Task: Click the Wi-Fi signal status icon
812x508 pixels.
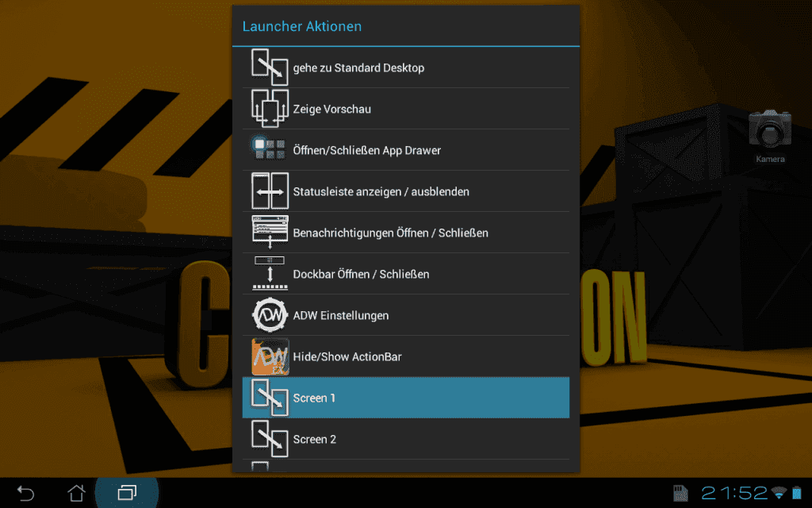Action: pyautogui.click(x=779, y=492)
